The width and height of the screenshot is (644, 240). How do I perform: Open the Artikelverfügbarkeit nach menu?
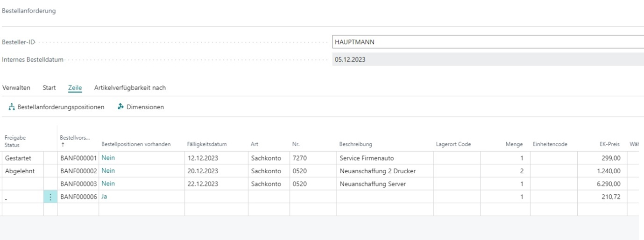(130, 87)
